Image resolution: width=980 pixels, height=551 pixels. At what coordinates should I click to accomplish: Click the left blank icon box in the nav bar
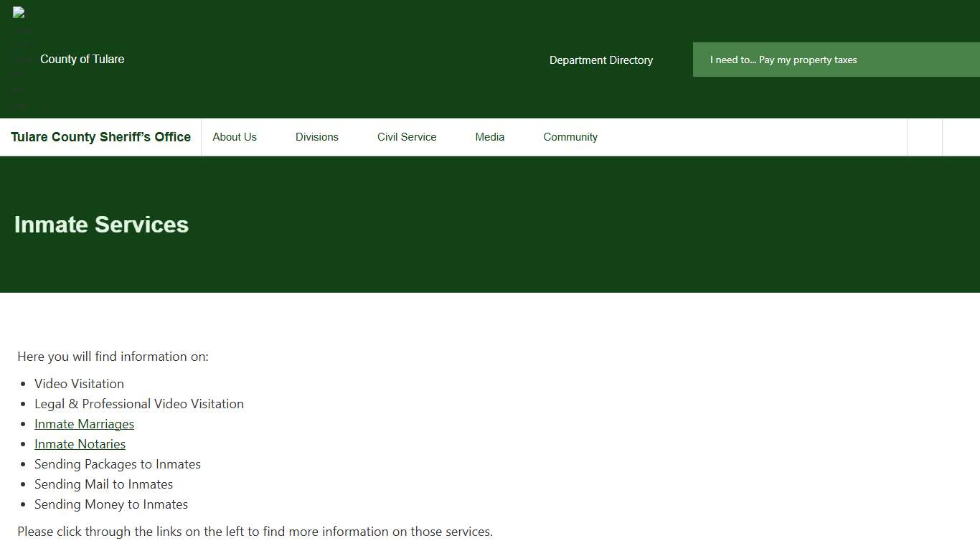[925, 137]
